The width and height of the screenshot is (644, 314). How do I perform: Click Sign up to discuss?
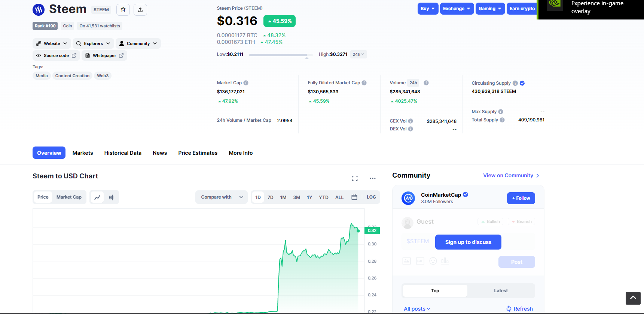468,242
